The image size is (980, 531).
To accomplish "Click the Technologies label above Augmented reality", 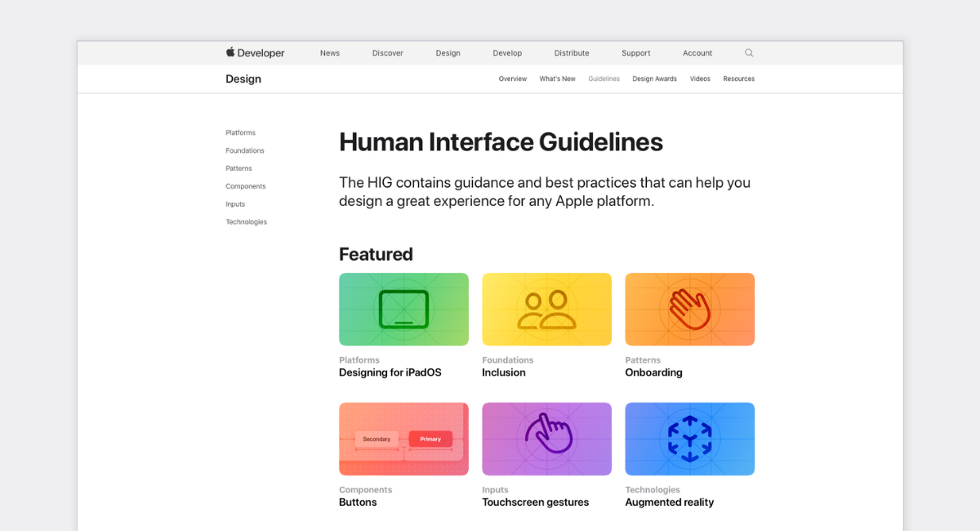I will (x=653, y=490).
